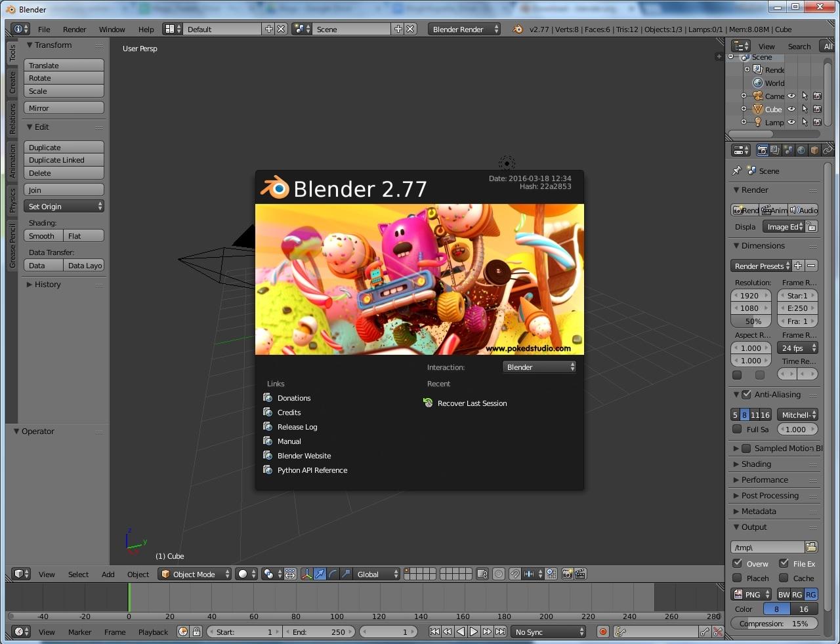Select the Scale manipulator icon
This screenshot has height=644, width=840.
[346, 574]
